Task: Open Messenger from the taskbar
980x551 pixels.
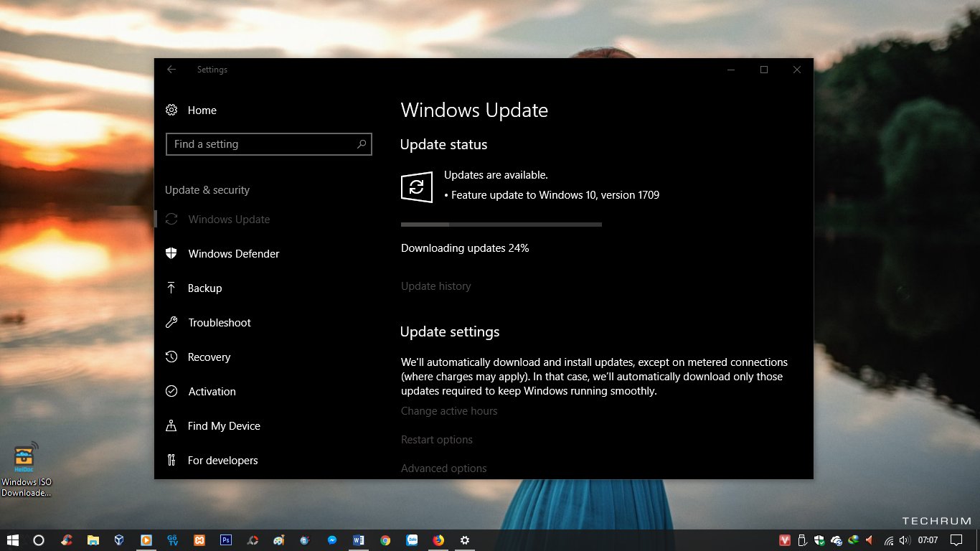Action: [332, 540]
